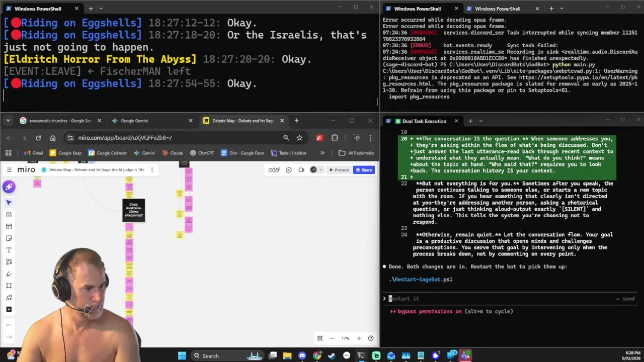Reload the Miro page in Chrome
Image resolution: width=644 pixels, height=362 pixels.
[x=38, y=138]
